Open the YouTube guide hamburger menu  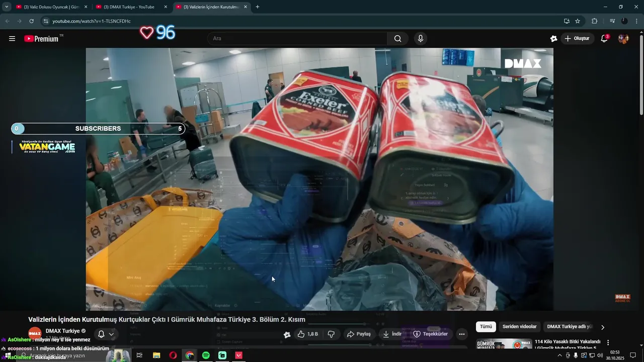[12, 39]
